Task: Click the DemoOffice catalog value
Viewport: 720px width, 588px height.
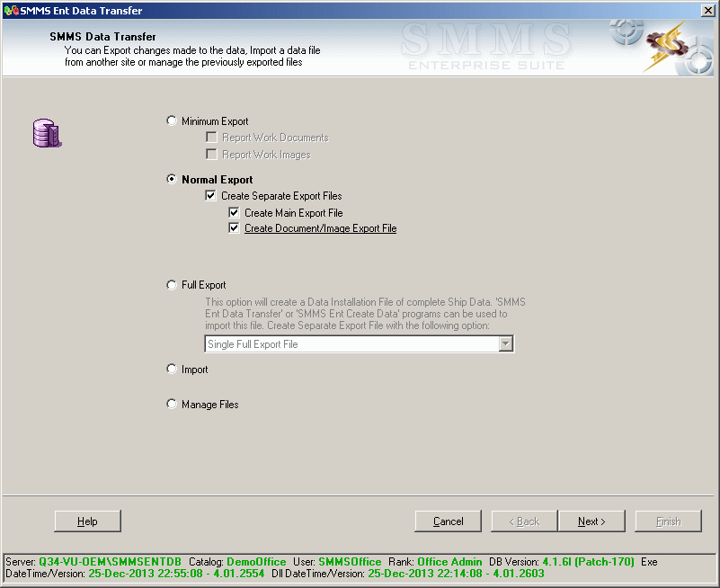Action: point(256,562)
